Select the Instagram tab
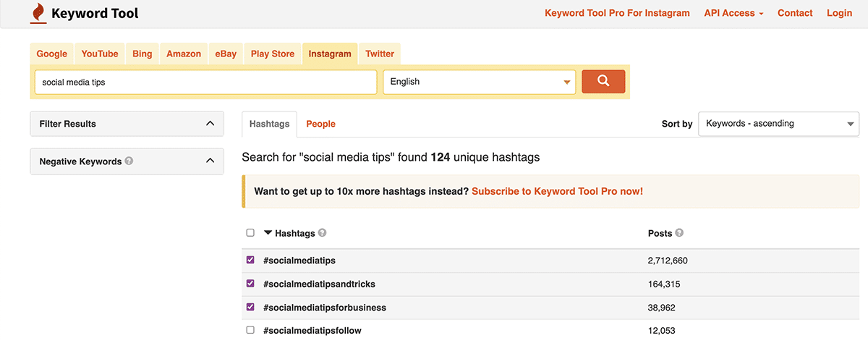This screenshot has width=868, height=341. pyautogui.click(x=330, y=54)
